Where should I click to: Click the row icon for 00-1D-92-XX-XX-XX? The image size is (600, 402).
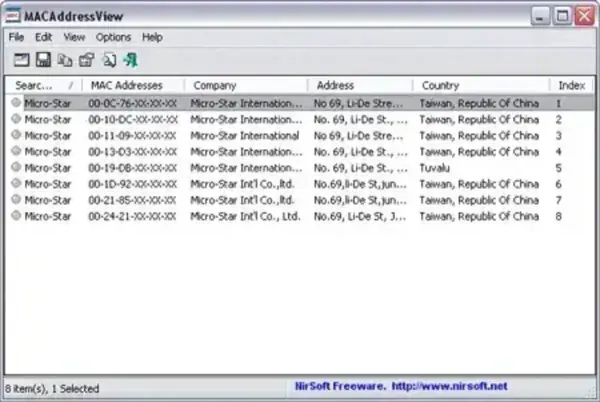[x=16, y=183]
